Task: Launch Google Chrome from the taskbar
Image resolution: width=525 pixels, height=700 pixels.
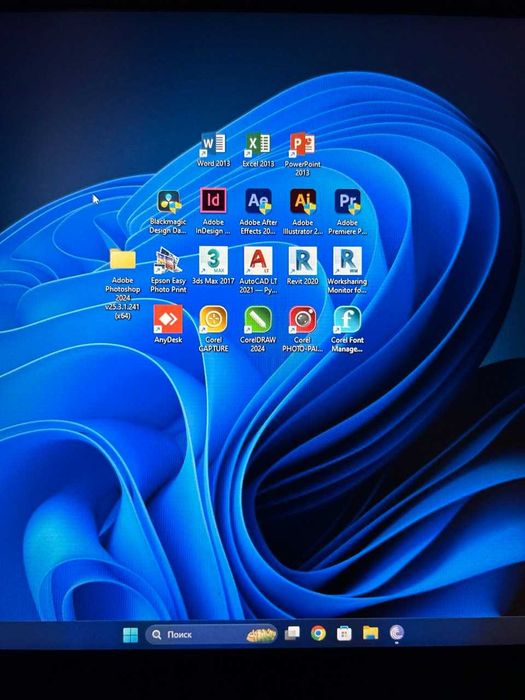Action: (x=318, y=633)
